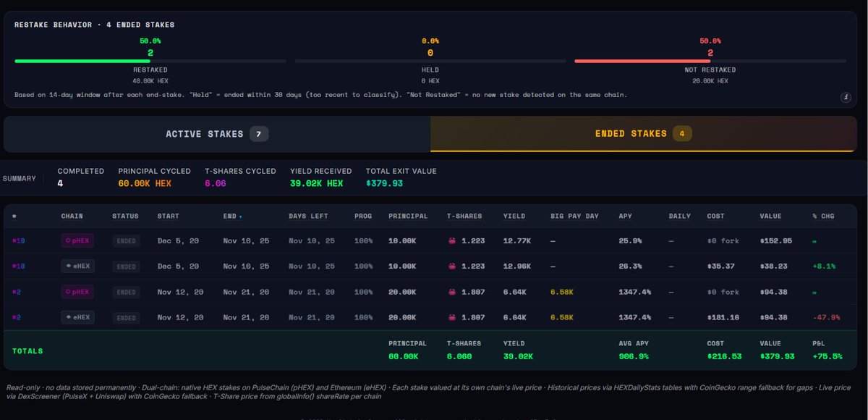Click the # column header
This screenshot has width=868, height=420.
point(14,217)
